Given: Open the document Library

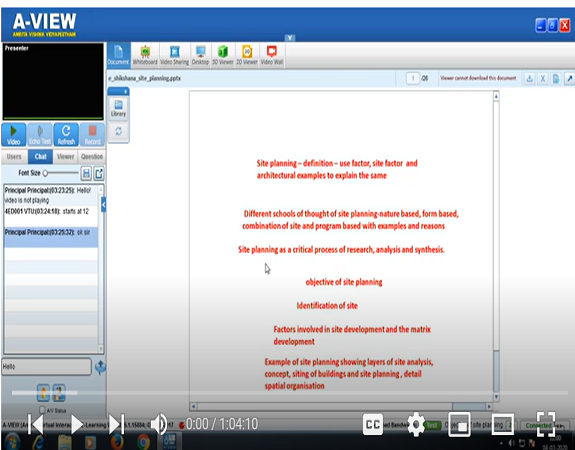Looking at the screenshot, I should click(x=118, y=108).
